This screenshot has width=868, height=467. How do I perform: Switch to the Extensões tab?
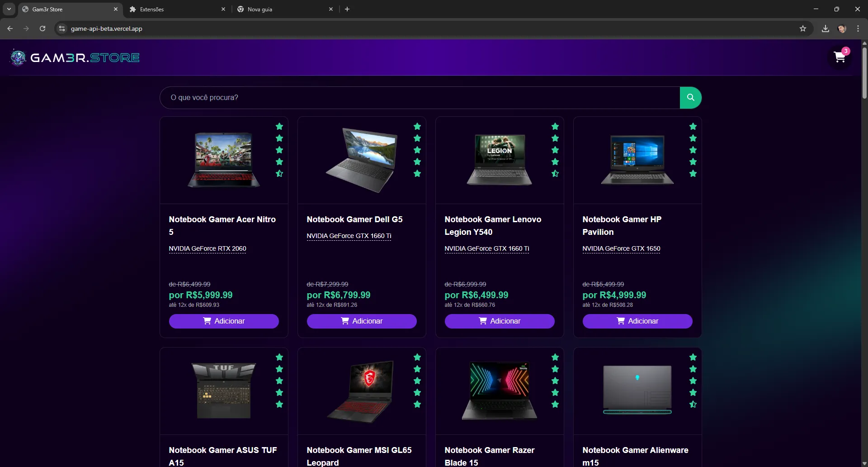tap(177, 9)
